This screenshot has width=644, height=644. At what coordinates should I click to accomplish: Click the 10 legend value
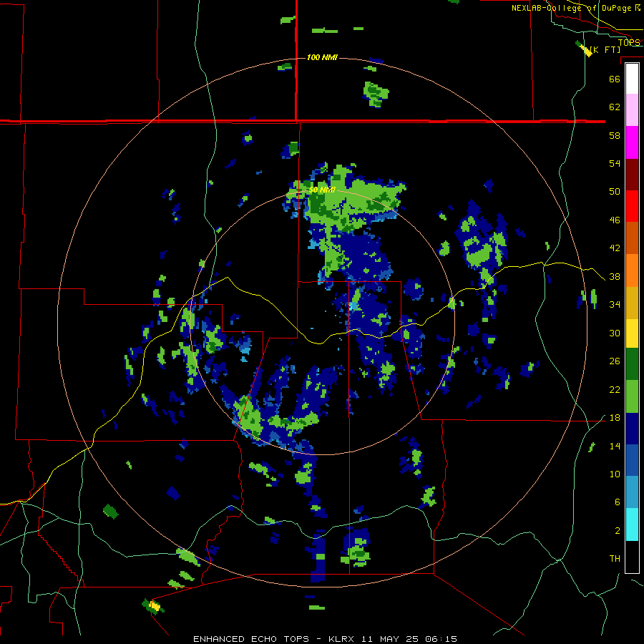point(615,474)
